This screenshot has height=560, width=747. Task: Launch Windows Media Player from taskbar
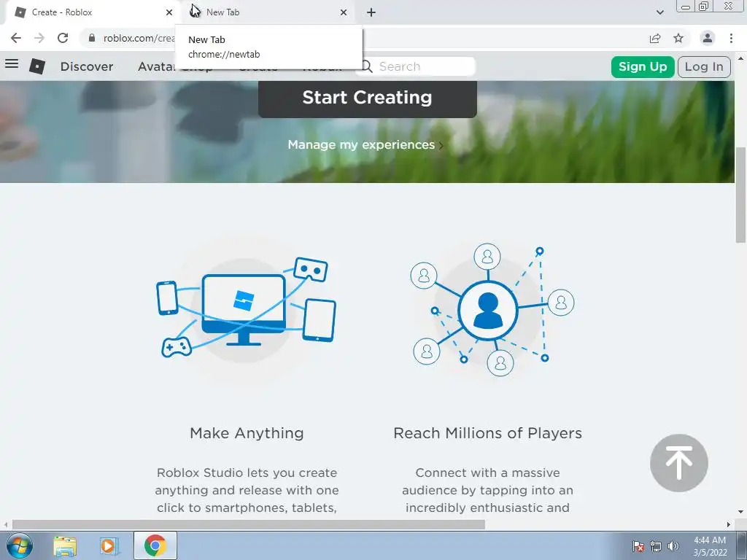(109, 546)
